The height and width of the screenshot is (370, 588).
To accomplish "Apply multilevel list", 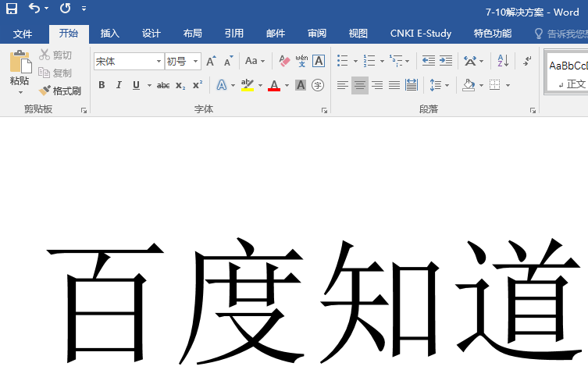I will [x=396, y=61].
